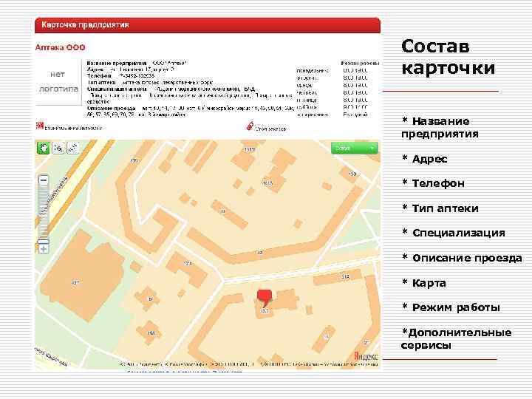Click the '* Тип аптеки' bullet

point(440,208)
